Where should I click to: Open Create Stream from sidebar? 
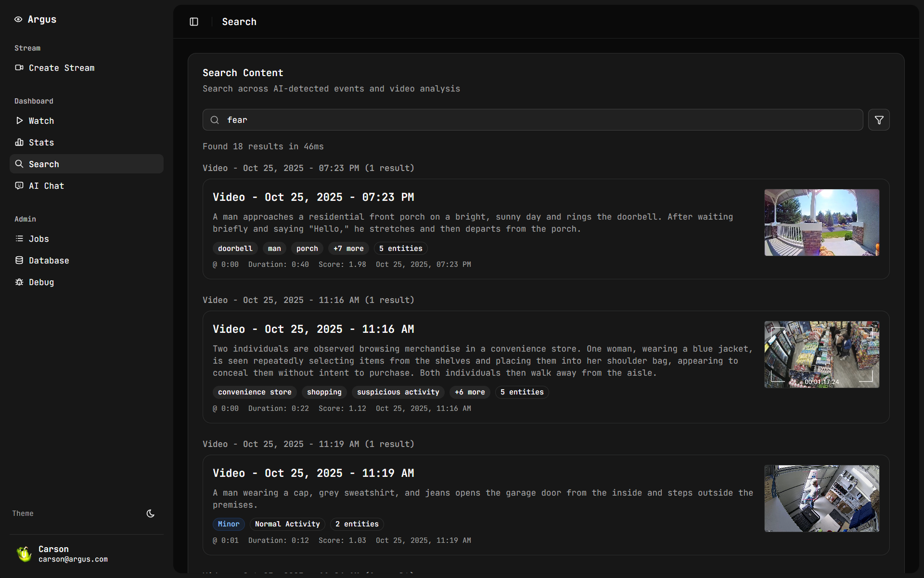click(x=61, y=68)
